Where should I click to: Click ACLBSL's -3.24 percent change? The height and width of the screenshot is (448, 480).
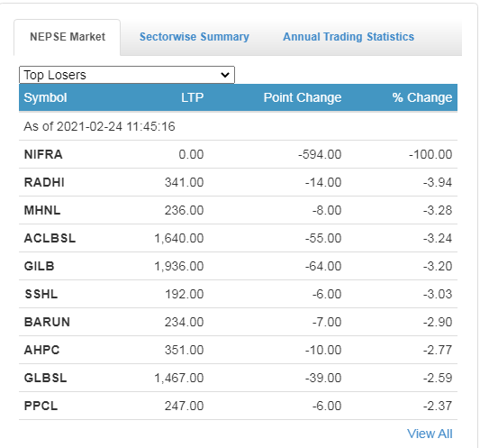(x=438, y=238)
